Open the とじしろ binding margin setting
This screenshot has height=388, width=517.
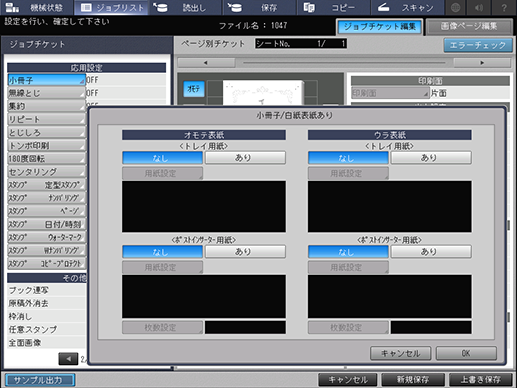click(x=46, y=133)
